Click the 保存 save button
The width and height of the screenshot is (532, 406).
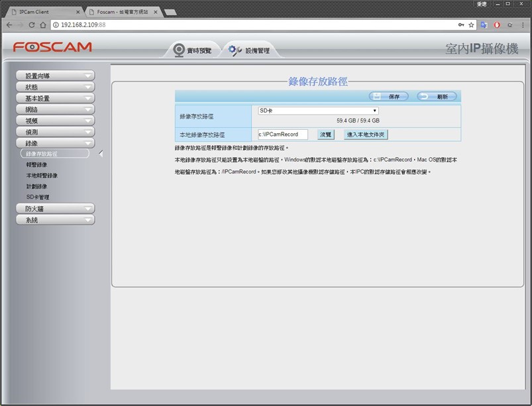pyautogui.click(x=388, y=96)
